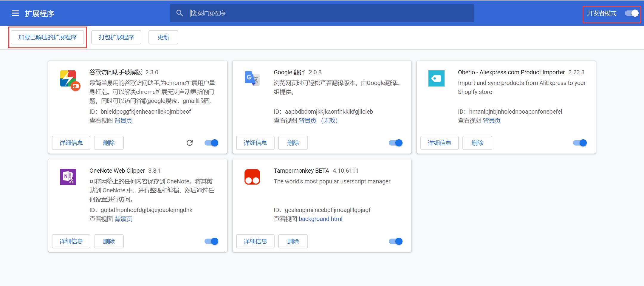Screen dimensions: 644x286
Task: Click the 开发者模式 label text
Action: (602, 13)
